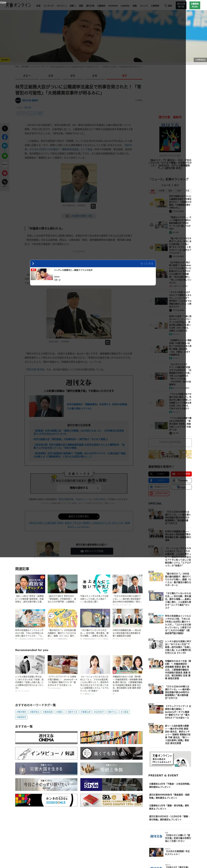Share article on Facebook from side bar

pos(5,137)
